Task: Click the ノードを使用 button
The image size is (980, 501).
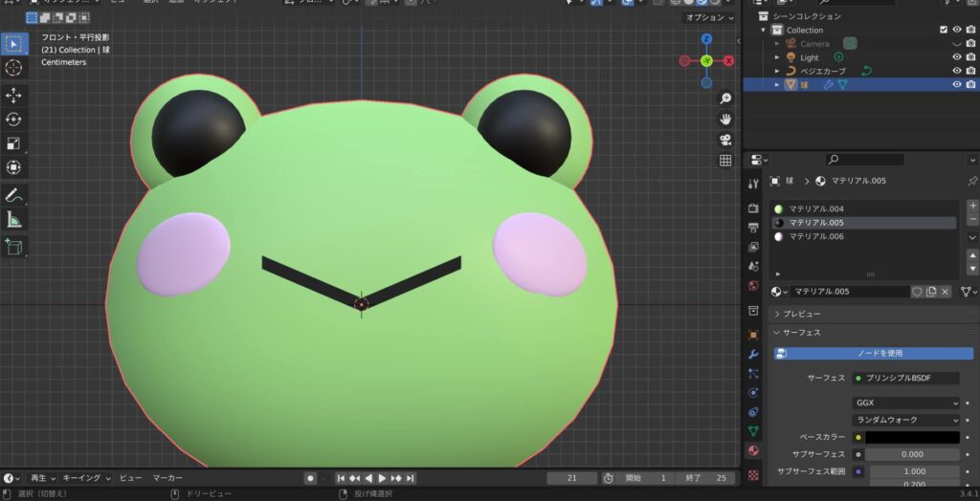Action: click(872, 353)
